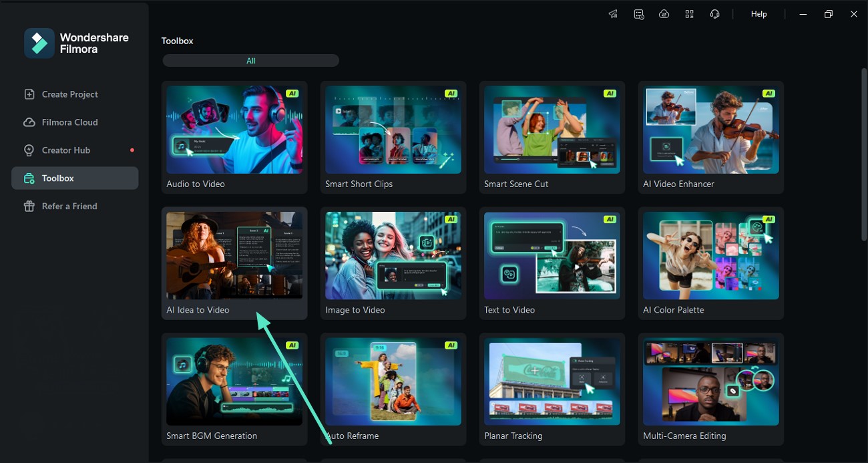The height and width of the screenshot is (463, 868).
Task: Click the Audio to Video label
Action: [196, 184]
